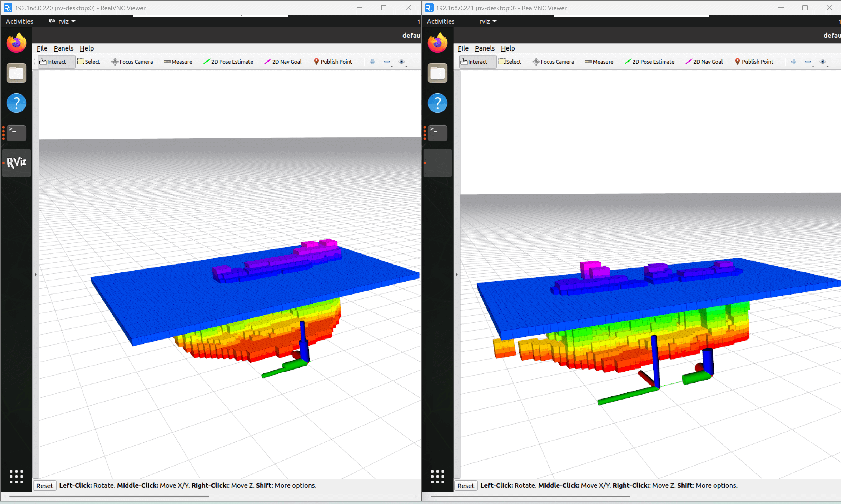This screenshot has height=504, width=841.
Task: Click RealVNC logo icon of 192.168.0.220 window
Action: click(x=8, y=8)
